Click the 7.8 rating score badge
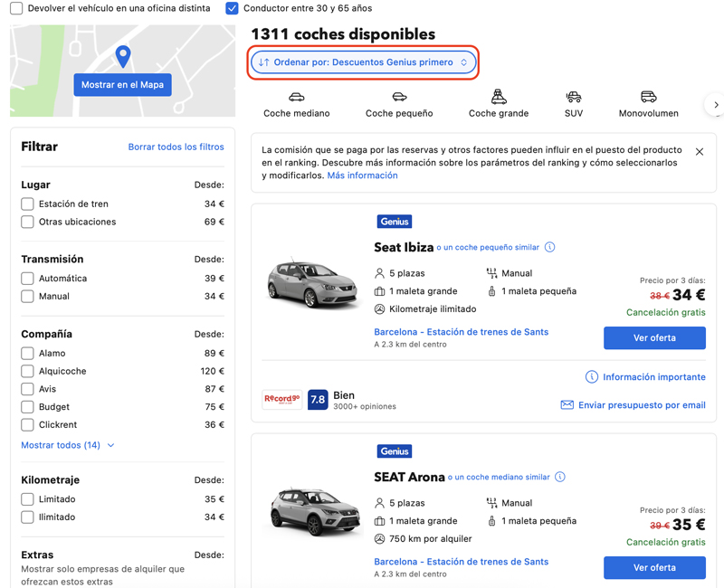724x588 pixels. pyautogui.click(x=318, y=399)
